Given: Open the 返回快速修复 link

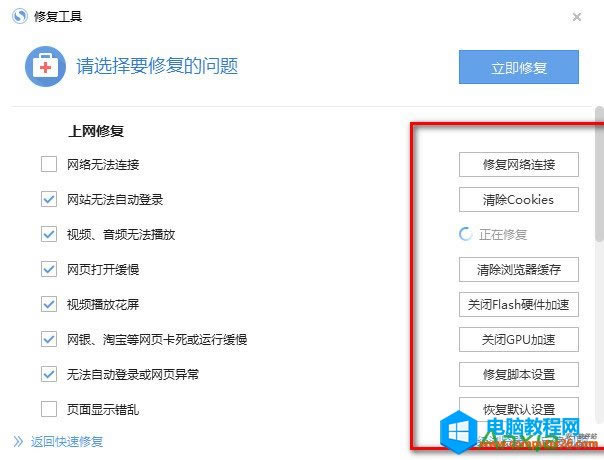Looking at the screenshot, I should 67,441.
